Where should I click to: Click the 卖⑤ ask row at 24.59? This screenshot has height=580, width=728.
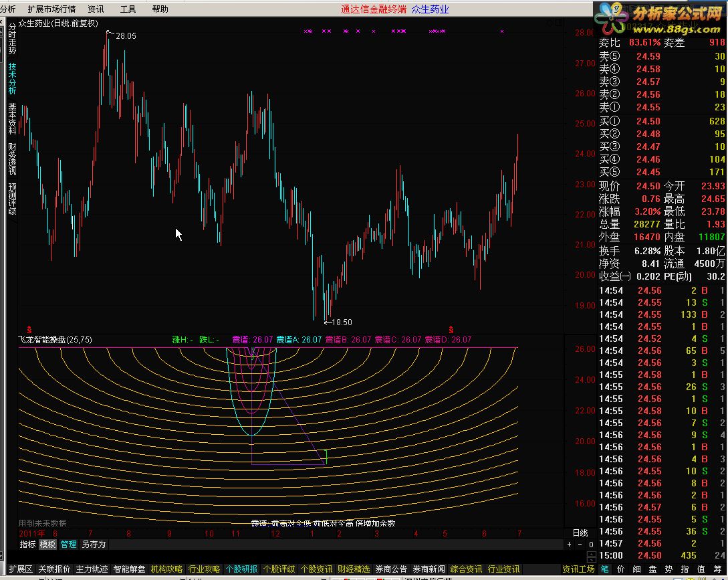[662, 56]
